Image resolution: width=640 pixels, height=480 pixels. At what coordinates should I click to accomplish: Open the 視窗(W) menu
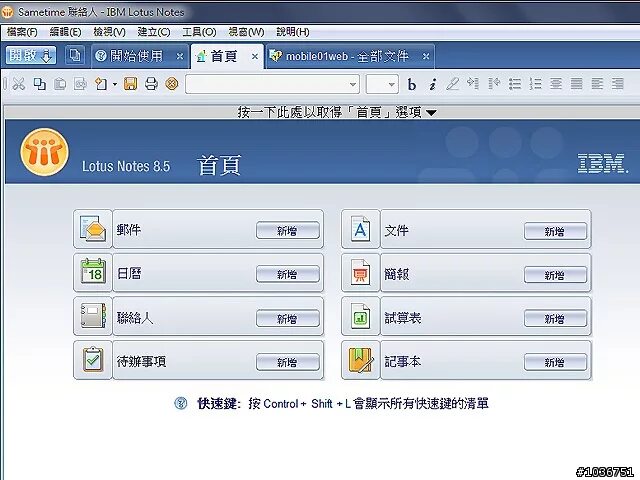coord(246,32)
